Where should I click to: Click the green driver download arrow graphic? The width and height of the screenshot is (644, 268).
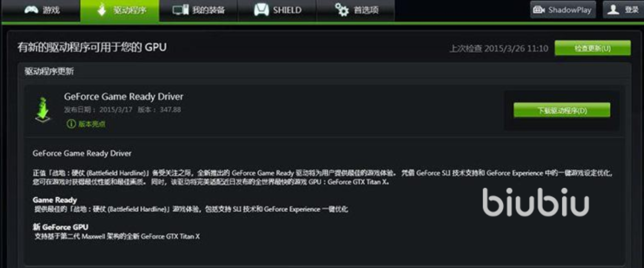(43, 108)
